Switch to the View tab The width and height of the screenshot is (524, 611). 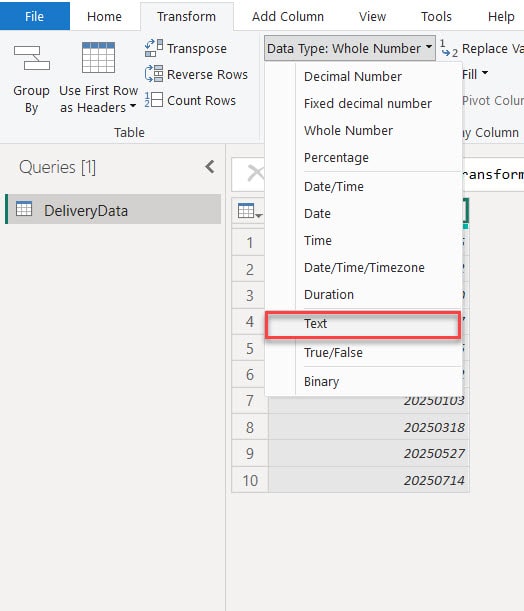click(x=372, y=16)
